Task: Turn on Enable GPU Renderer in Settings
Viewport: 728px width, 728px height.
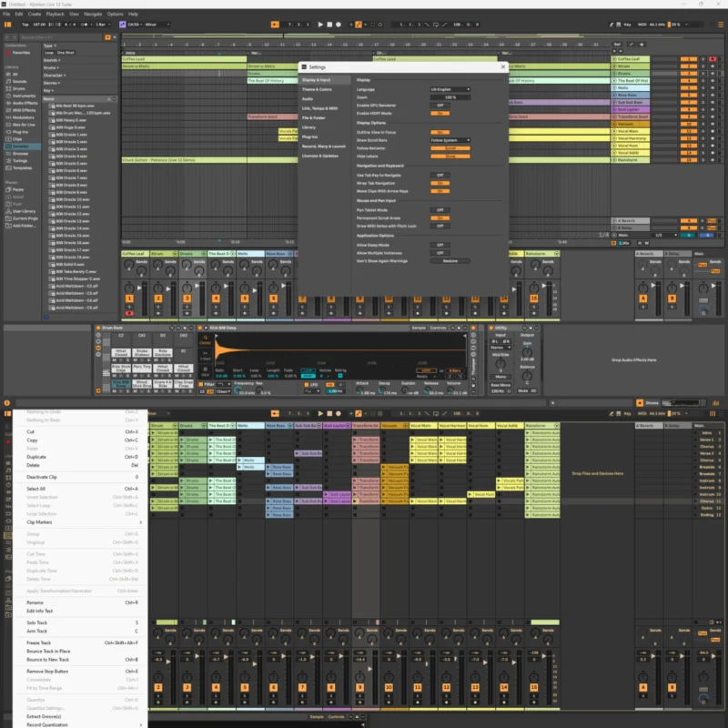Action: pos(440,105)
